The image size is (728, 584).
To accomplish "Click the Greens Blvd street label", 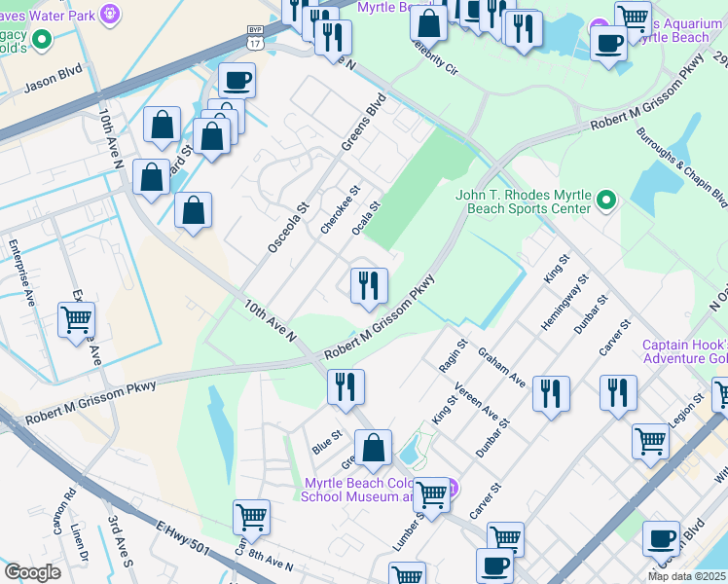I will (x=364, y=122).
